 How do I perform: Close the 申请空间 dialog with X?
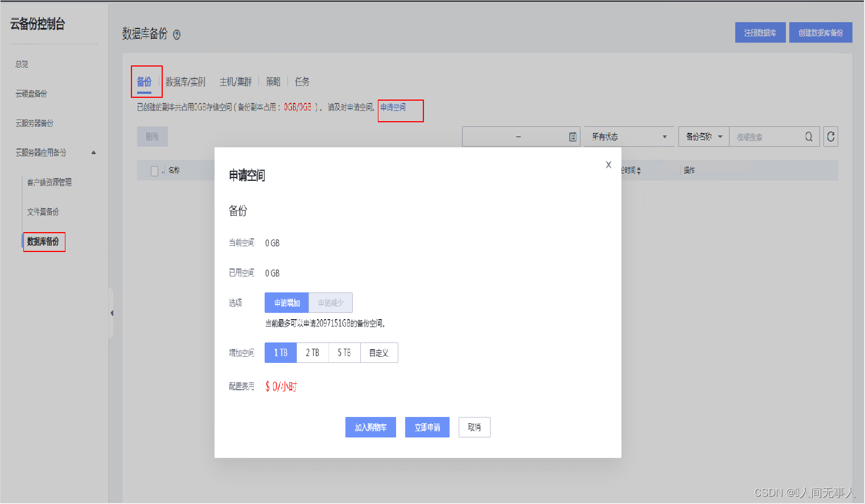[608, 164]
